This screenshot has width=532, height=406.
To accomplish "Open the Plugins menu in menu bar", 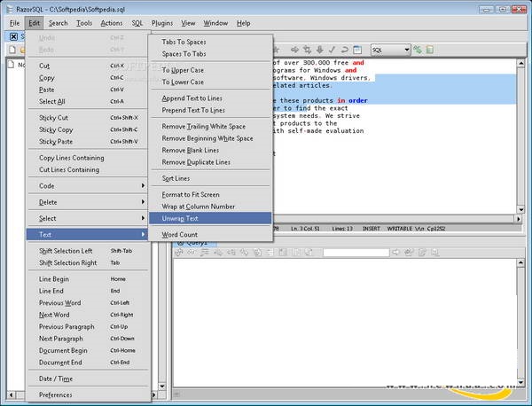I will (162, 22).
